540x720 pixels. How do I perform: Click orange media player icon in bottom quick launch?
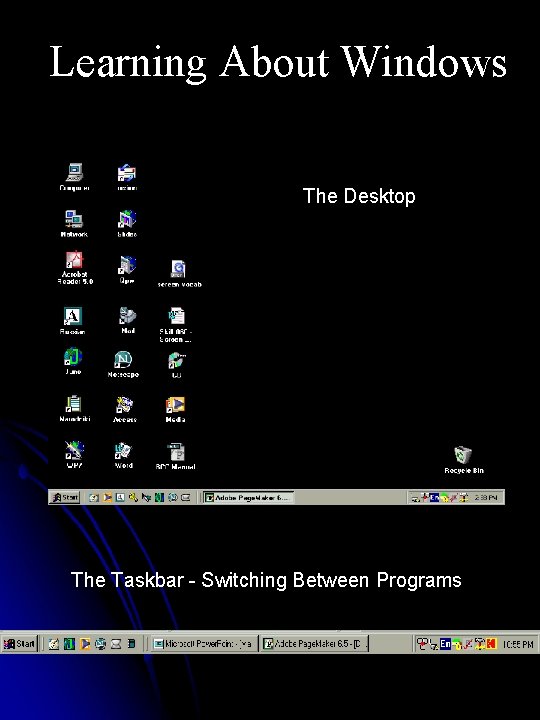(x=85, y=644)
